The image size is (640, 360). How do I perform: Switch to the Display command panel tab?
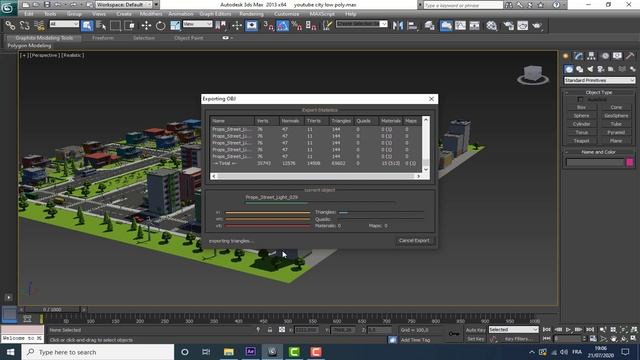tap(617, 56)
